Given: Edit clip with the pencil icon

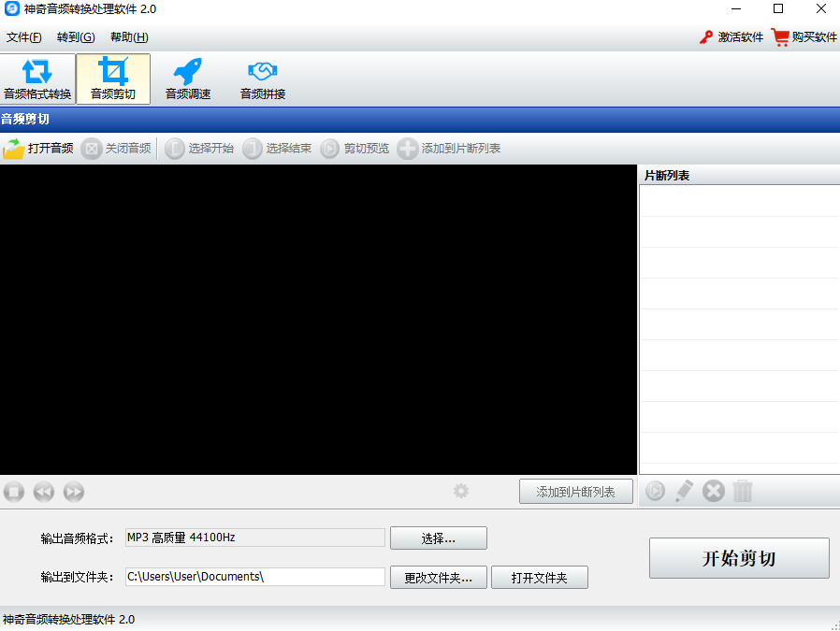Looking at the screenshot, I should coord(684,491).
